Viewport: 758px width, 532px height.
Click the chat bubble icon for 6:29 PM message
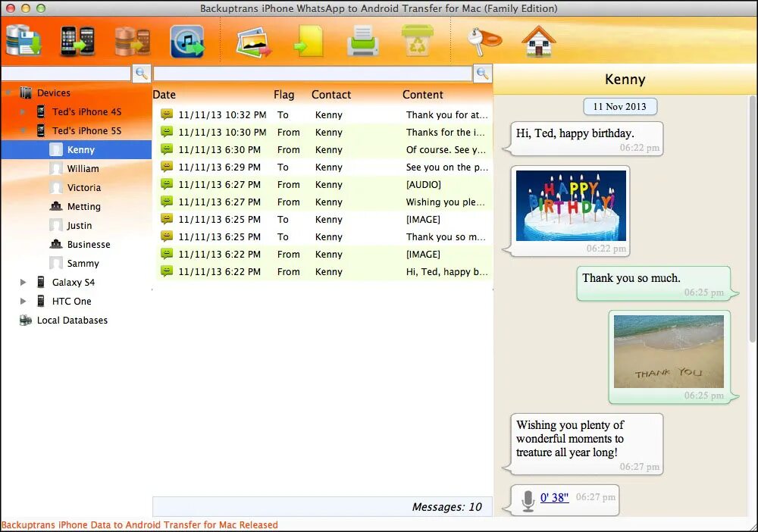[x=167, y=167]
